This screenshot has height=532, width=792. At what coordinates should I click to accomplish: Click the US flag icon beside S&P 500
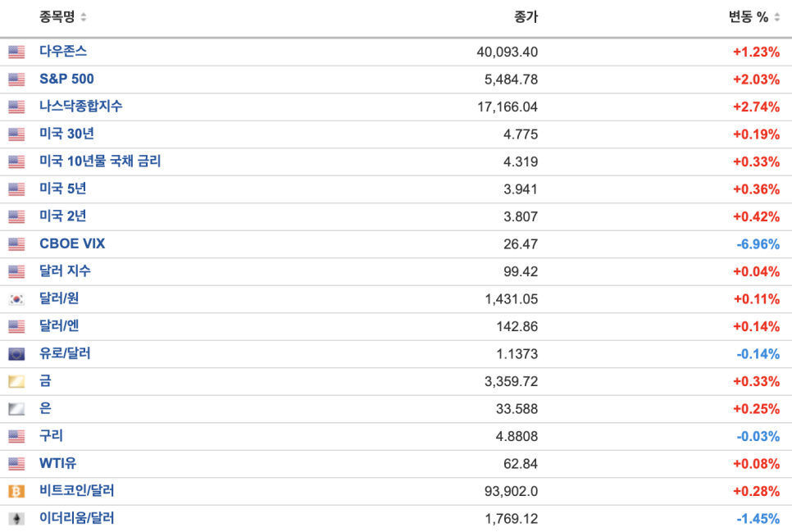point(16,80)
